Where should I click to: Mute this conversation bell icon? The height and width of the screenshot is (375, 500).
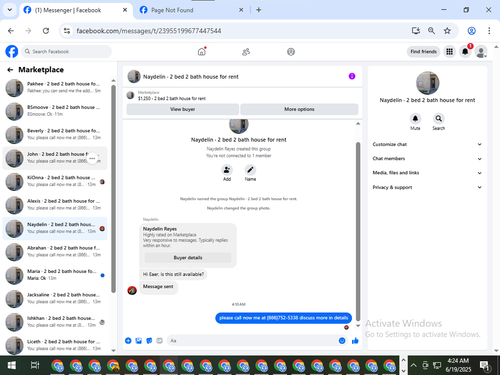click(x=415, y=118)
